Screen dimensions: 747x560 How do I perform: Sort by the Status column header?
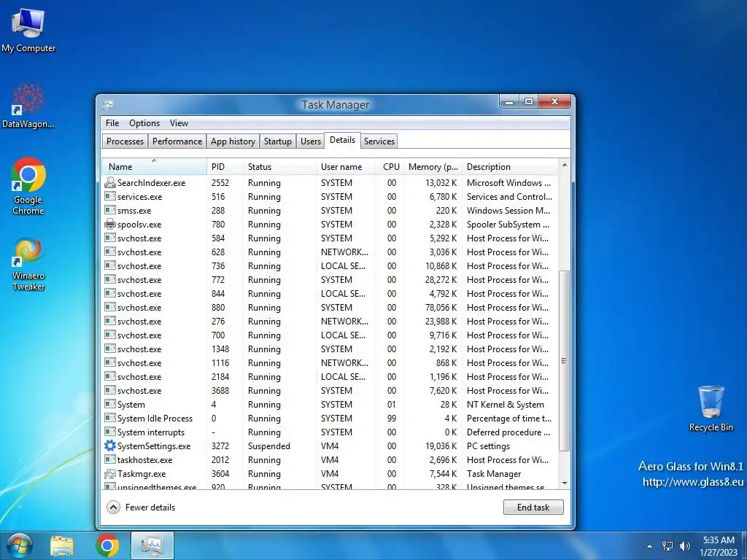coord(279,167)
